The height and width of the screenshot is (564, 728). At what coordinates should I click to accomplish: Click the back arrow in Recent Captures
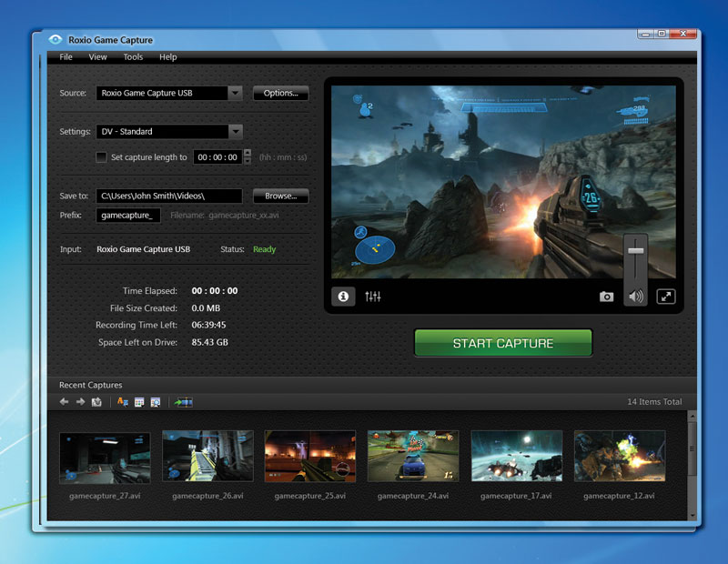[x=64, y=401]
